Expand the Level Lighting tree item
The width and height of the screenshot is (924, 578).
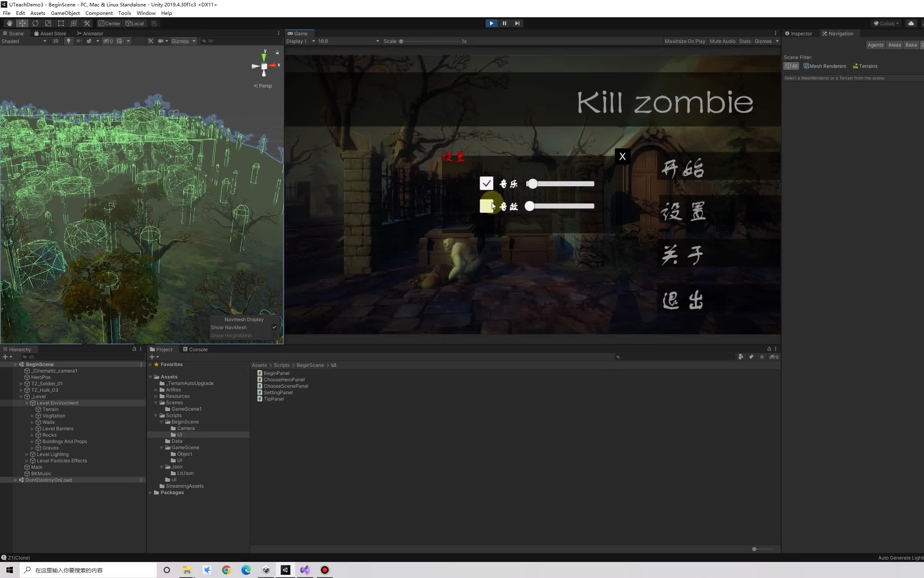point(27,454)
